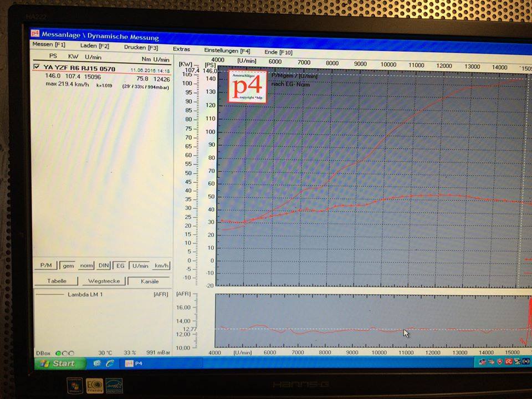Click the Tabelle button

coord(56,281)
